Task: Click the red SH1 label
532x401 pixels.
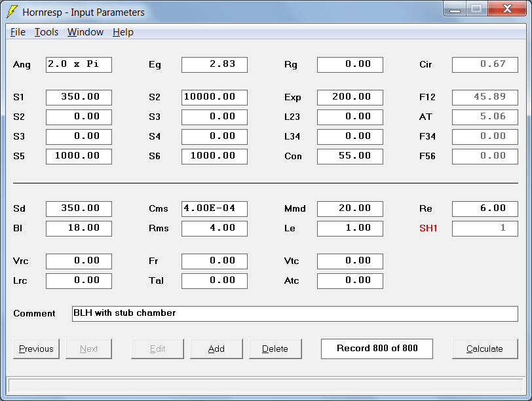Action: 428,228
